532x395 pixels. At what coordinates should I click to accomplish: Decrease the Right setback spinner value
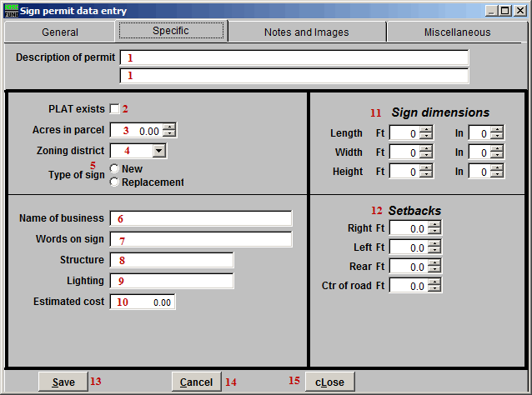(434, 232)
